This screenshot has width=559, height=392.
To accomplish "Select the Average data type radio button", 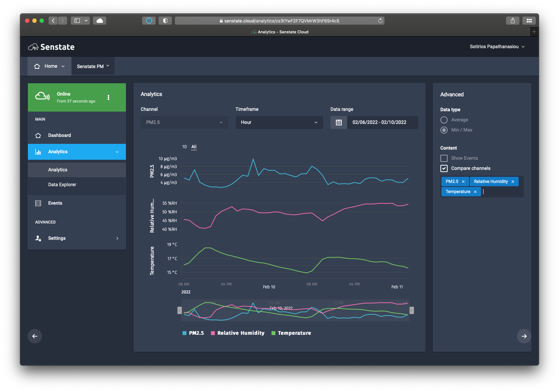I will [x=444, y=120].
